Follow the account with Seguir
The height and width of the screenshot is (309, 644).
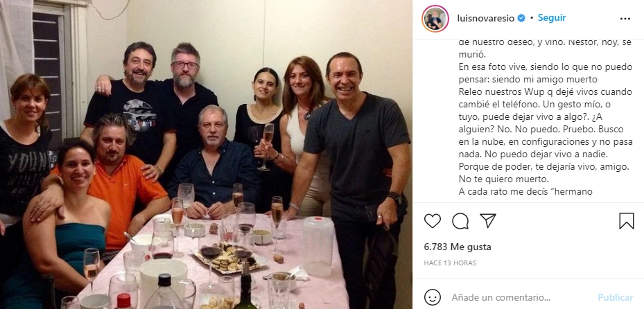click(552, 17)
